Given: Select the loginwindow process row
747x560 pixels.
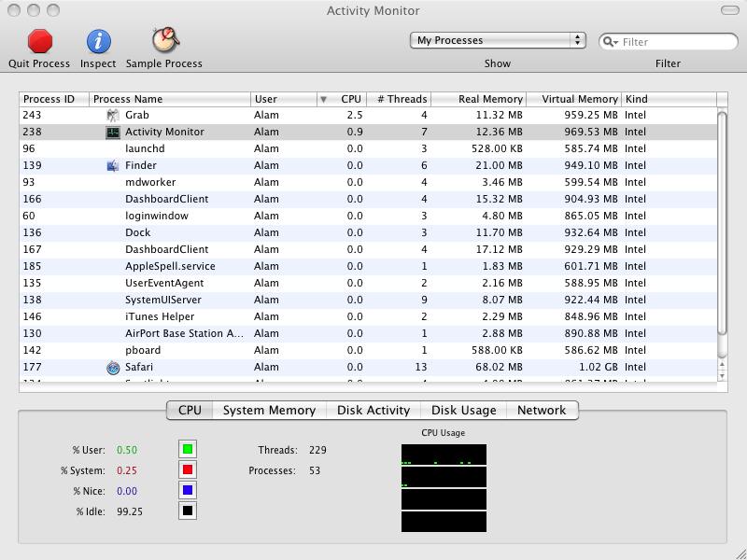Looking at the screenshot, I should coord(368,216).
